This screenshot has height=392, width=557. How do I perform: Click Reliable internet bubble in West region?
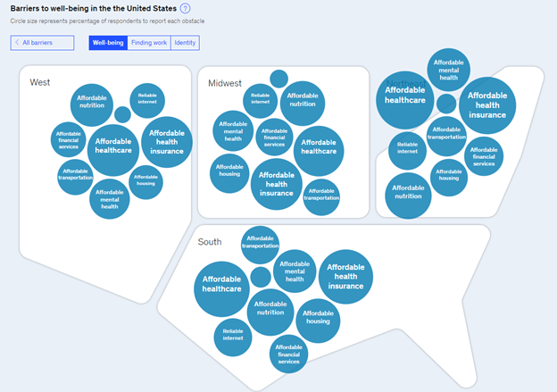(x=147, y=100)
